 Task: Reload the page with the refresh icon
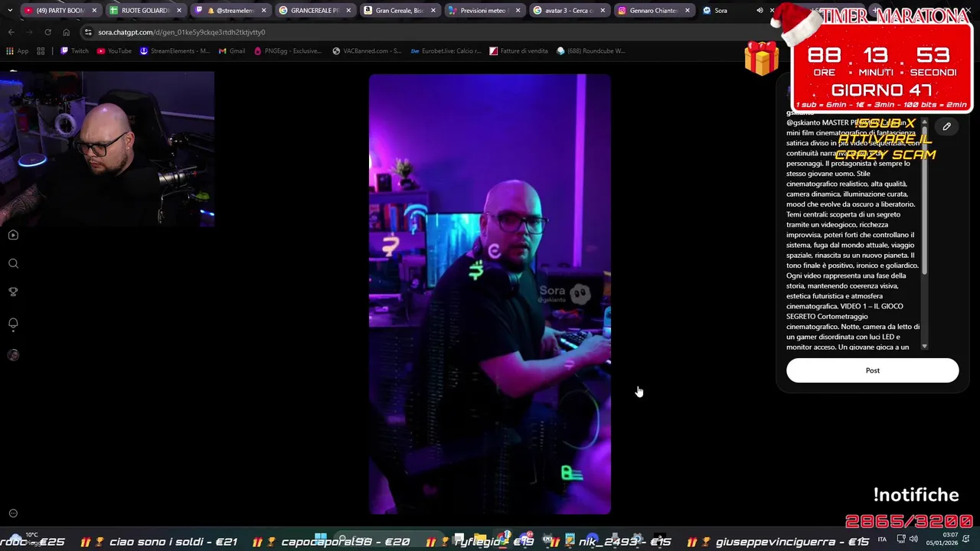coord(47,32)
